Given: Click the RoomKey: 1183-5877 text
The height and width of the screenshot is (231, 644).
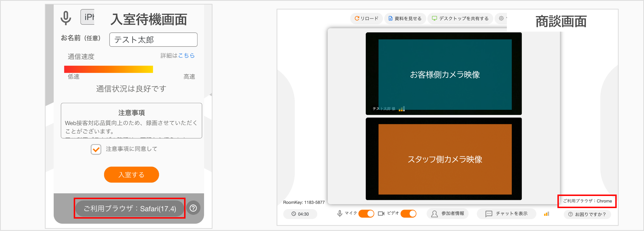Looking at the screenshot, I should click(304, 202).
